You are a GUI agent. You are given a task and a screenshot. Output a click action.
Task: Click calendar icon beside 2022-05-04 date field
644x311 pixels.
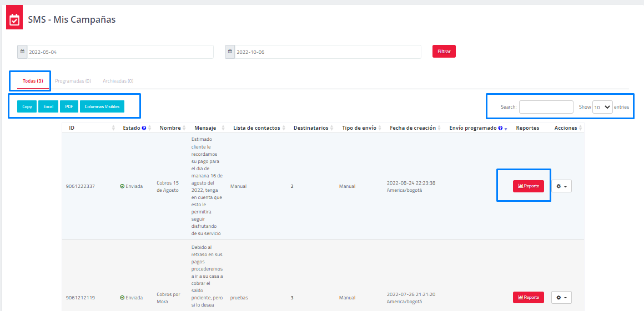[22, 52]
